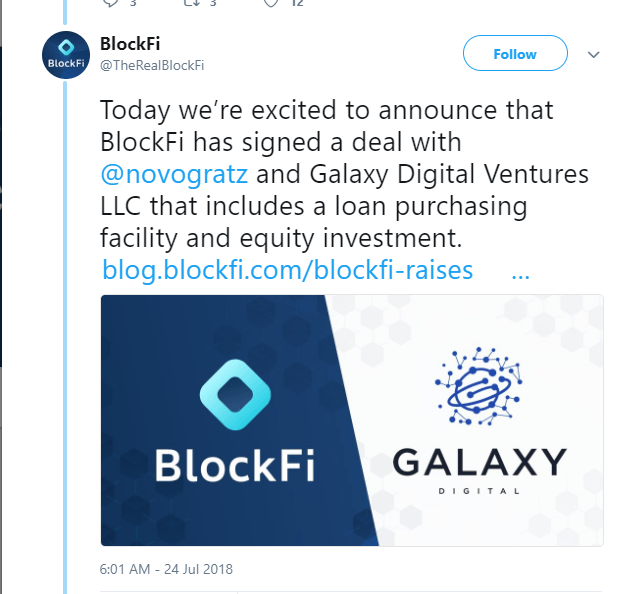
Task: Like the tweet above using the heart icon
Action: (x=271, y=3)
